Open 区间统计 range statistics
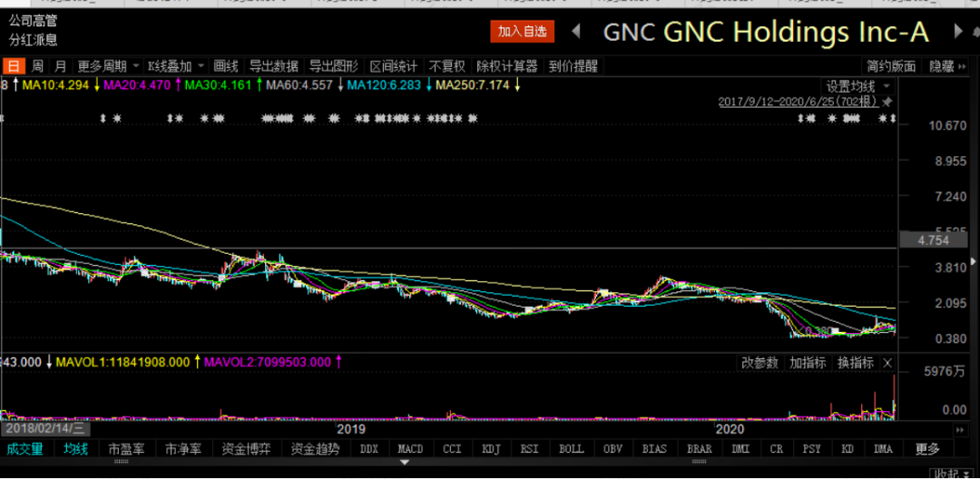This screenshot has width=980, height=479. click(394, 66)
